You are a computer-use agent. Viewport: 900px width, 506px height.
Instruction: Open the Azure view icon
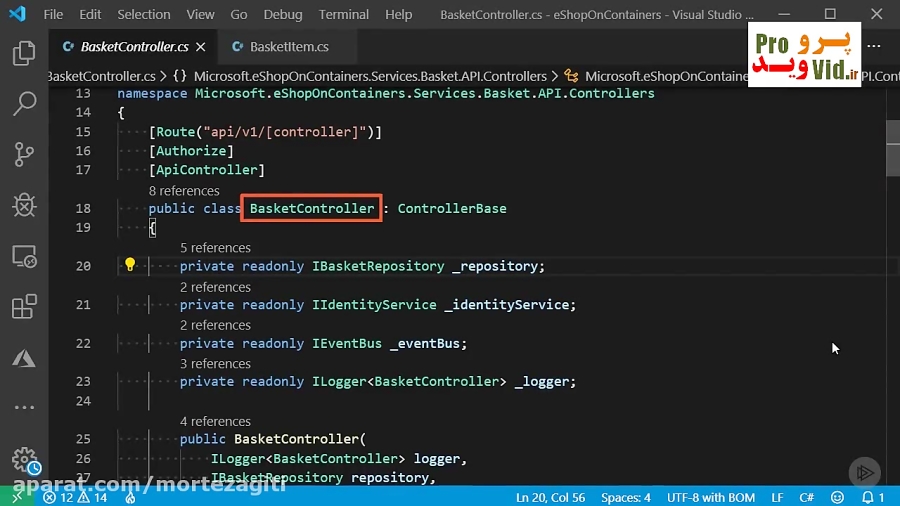tap(24, 359)
